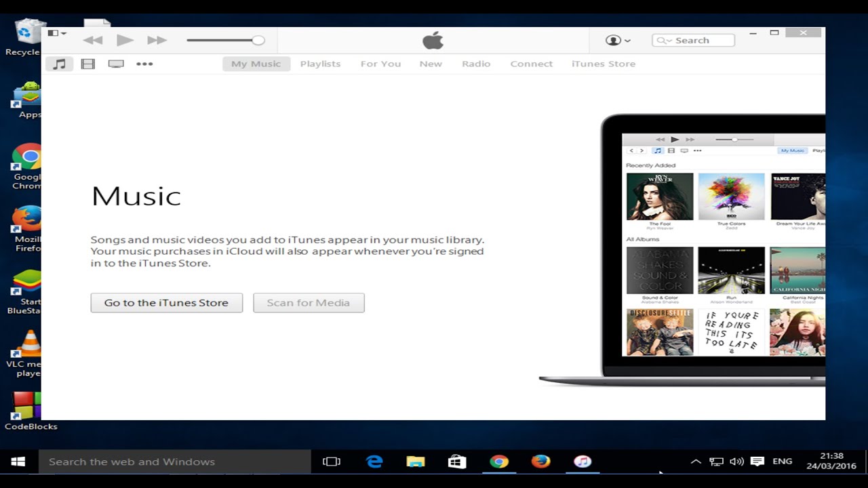The height and width of the screenshot is (488, 868).
Task: Start playback with the Play button
Action: coord(125,40)
